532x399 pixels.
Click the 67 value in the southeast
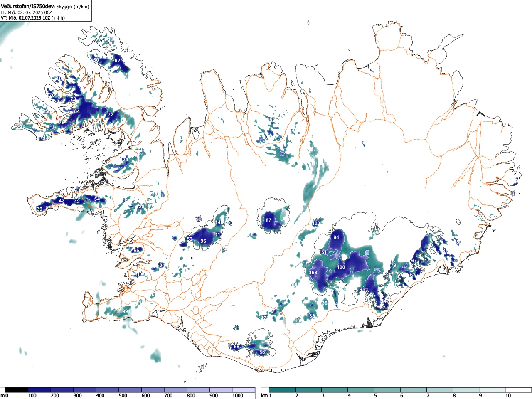coord(414,261)
